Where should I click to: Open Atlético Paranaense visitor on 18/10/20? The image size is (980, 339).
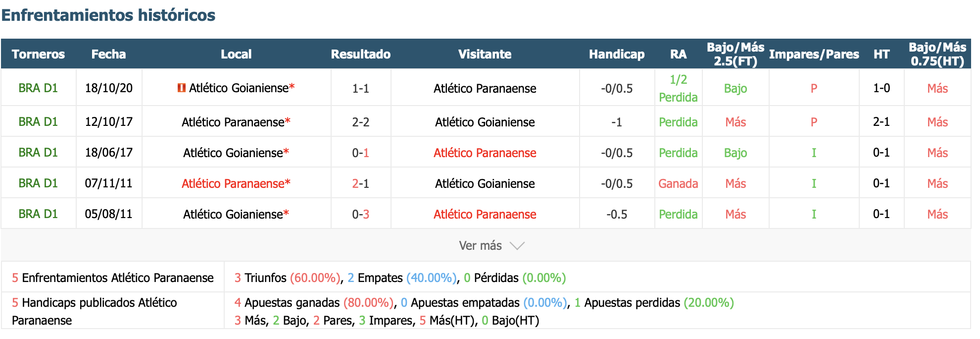click(485, 88)
